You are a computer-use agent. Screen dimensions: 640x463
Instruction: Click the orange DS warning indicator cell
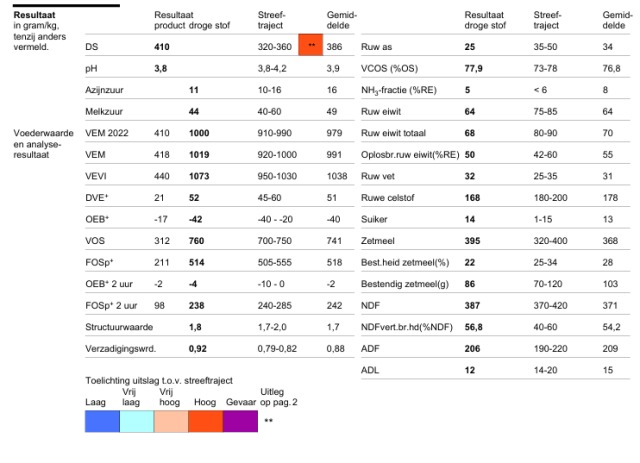pos(311,47)
